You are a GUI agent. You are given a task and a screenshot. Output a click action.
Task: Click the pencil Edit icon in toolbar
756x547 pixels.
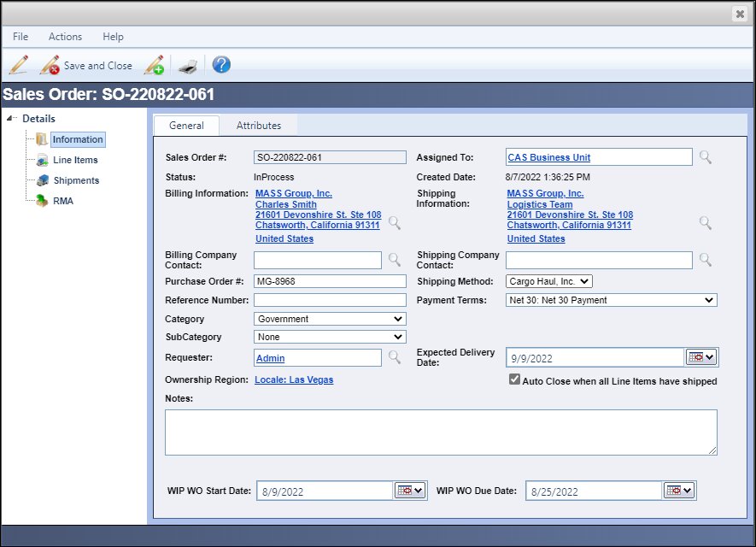pyautogui.click(x=19, y=65)
